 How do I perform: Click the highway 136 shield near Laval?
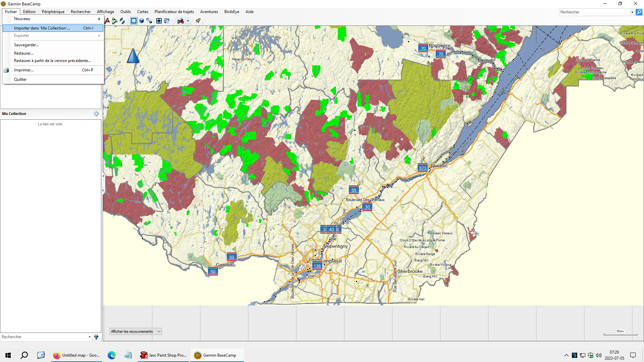click(x=317, y=266)
